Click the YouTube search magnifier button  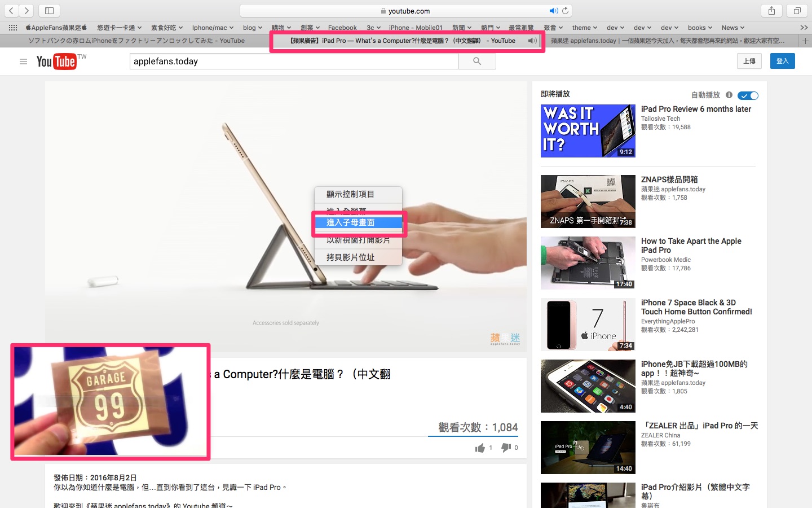[x=477, y=62]
